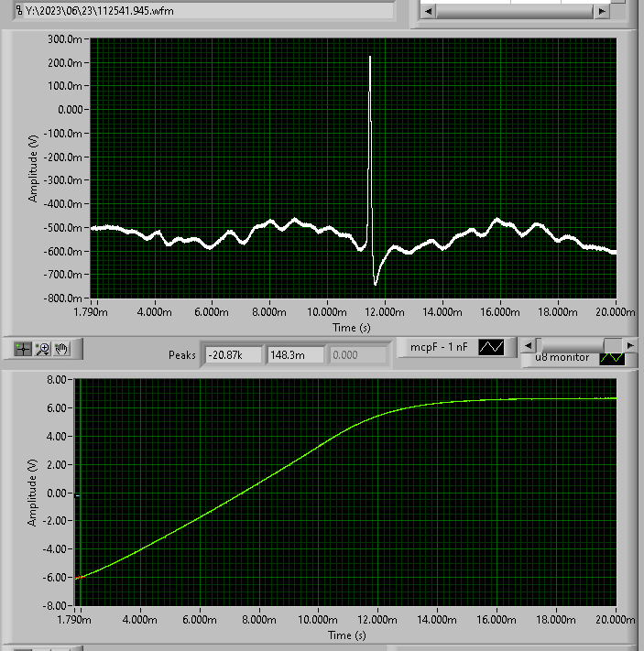Click the upper graph 300.0m y-axis maximum
The image size is (644, 651).
coord(65,39)
